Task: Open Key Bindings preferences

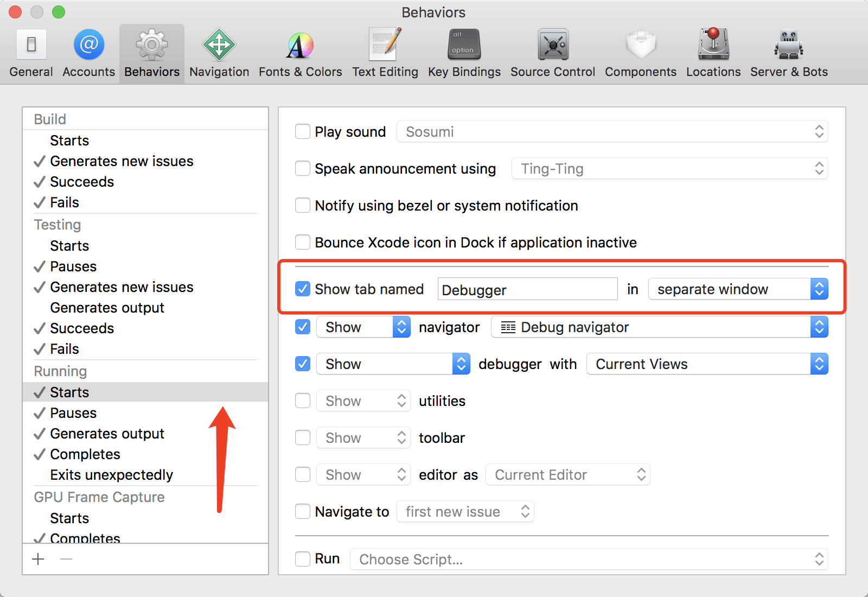Action: tap(464, 53)
